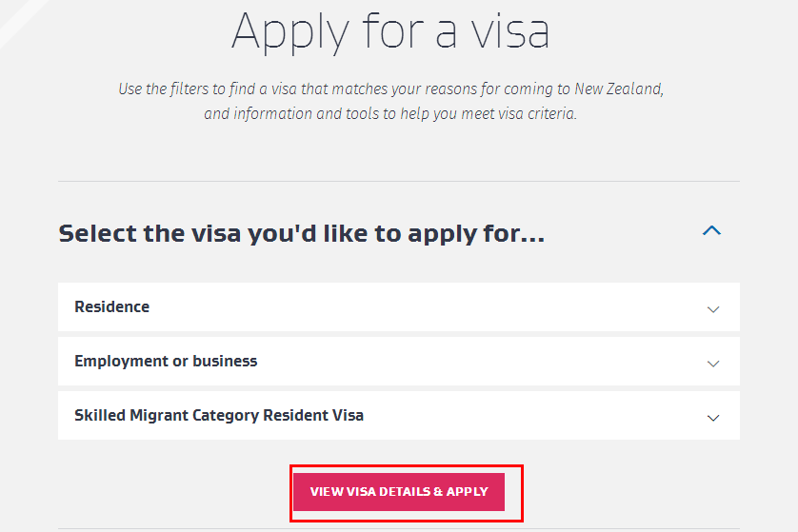Click the word 'visa' in the page title
The height and width of the screenshot is (532, 798).
pyautogui.click(x=509, y=31)
